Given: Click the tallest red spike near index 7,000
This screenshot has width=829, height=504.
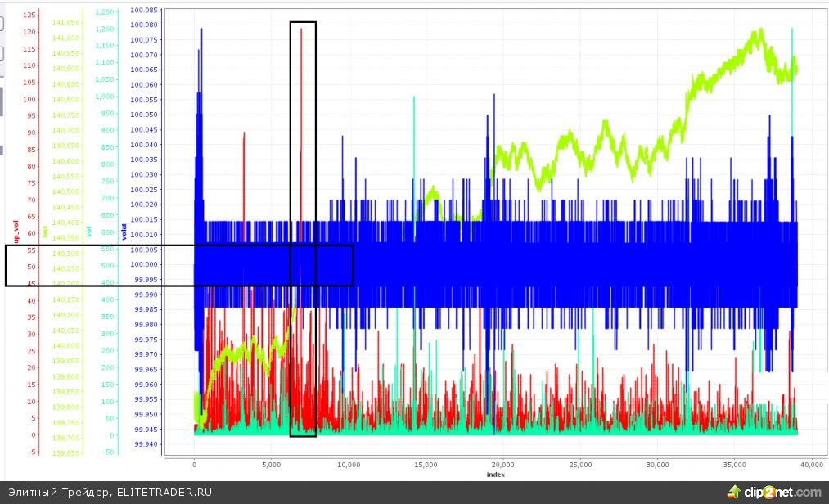Looking at the screenshot, I should click(301, 29).
